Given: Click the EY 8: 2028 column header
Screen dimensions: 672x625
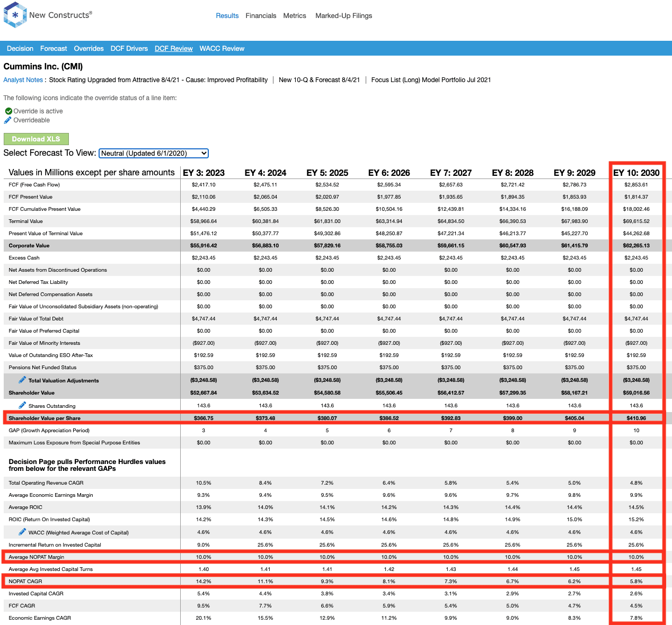Looking at the screenshot, I should [x=513, y=173].
